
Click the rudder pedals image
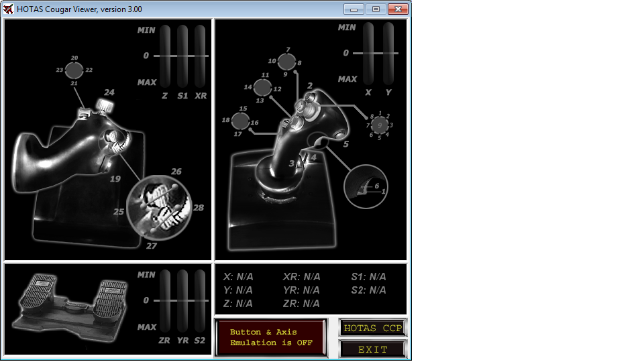click(x=70, y=306)
